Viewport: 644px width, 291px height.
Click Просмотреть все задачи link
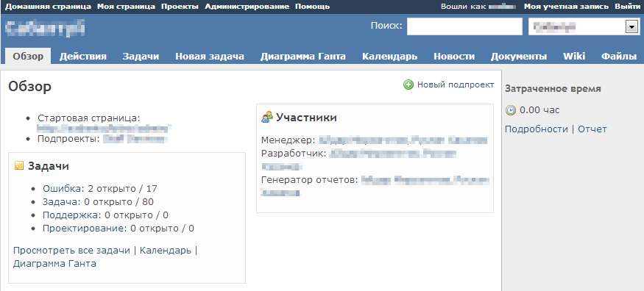click(x=71, y=251)
